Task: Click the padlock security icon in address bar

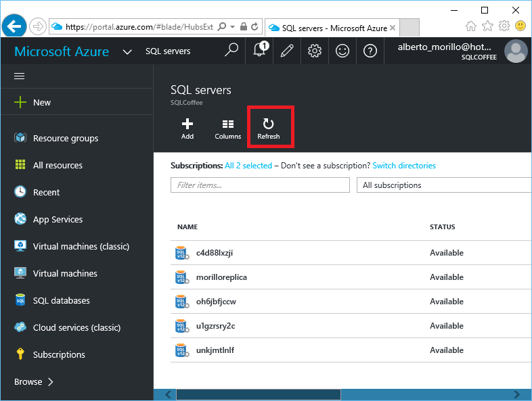Action: 243,26
